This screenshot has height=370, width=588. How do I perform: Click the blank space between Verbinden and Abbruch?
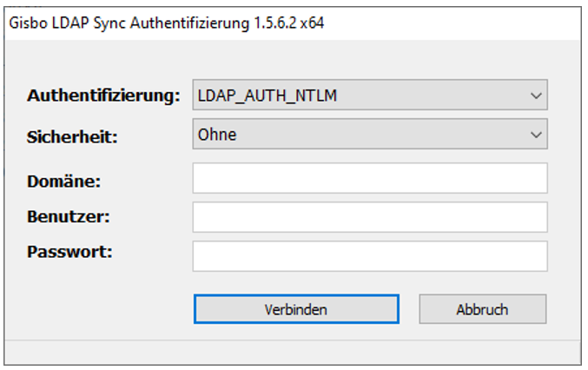(409, 309)
